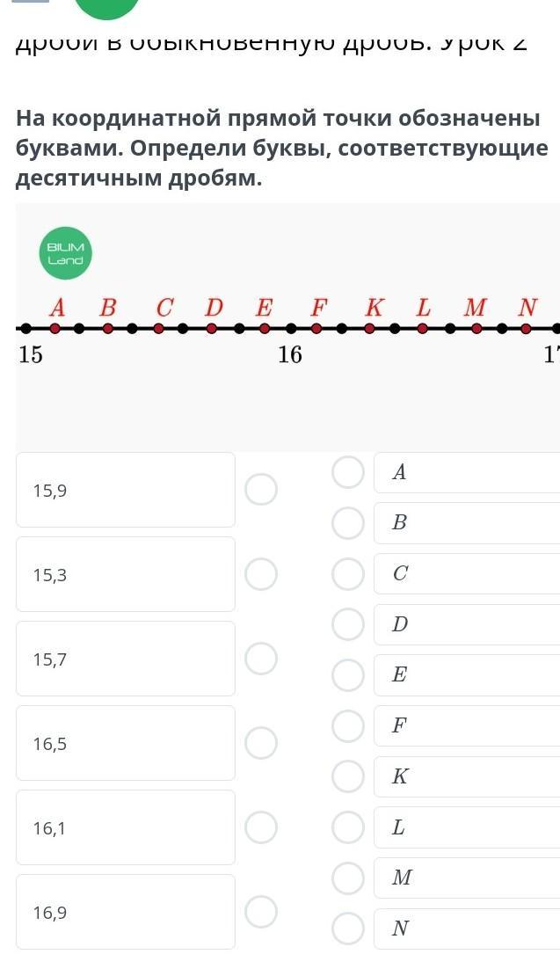Choose radio button for letter B

348,522
